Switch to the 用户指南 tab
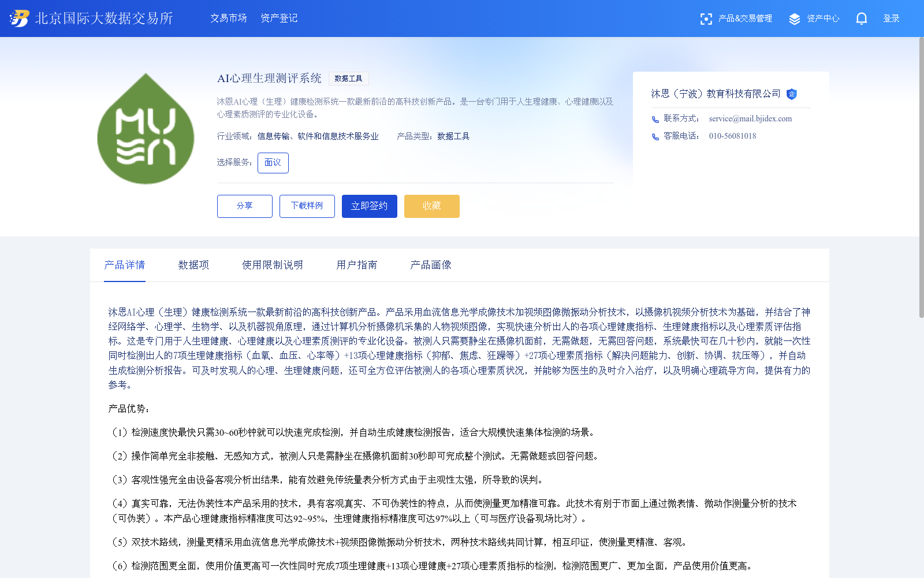The width and height of the screenshot is (924, 578). pos(357,265)
